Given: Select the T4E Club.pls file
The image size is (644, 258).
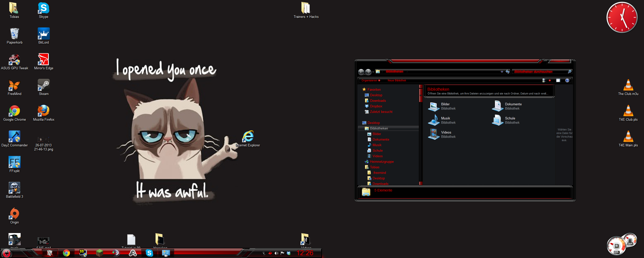Looking at the screenshot, I should pyautogui.click(x=628, y=113).
